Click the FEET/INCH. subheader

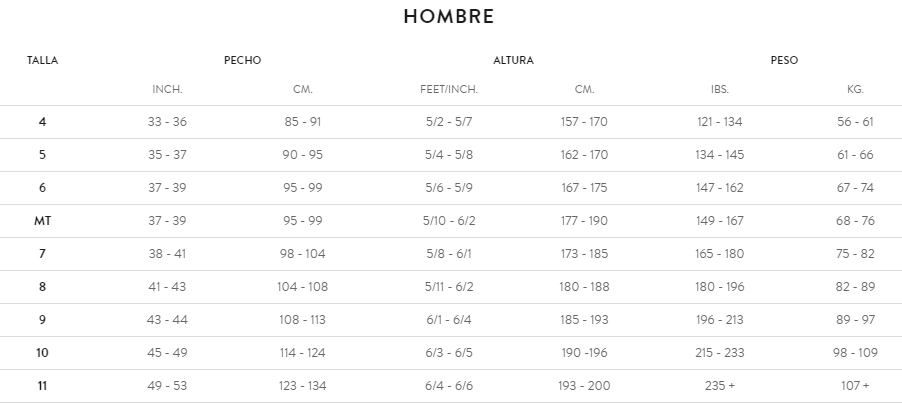pyautogui.click(x=449, y=89)
